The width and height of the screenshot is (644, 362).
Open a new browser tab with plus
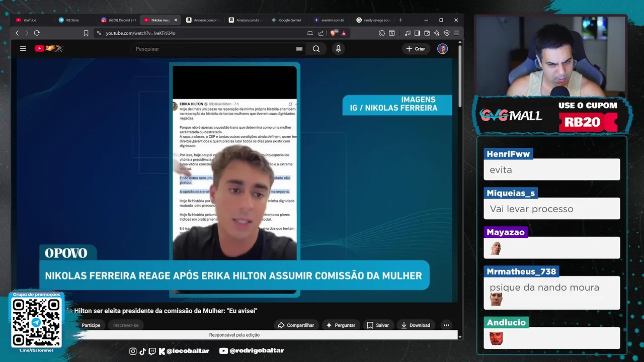coord(400,20)
